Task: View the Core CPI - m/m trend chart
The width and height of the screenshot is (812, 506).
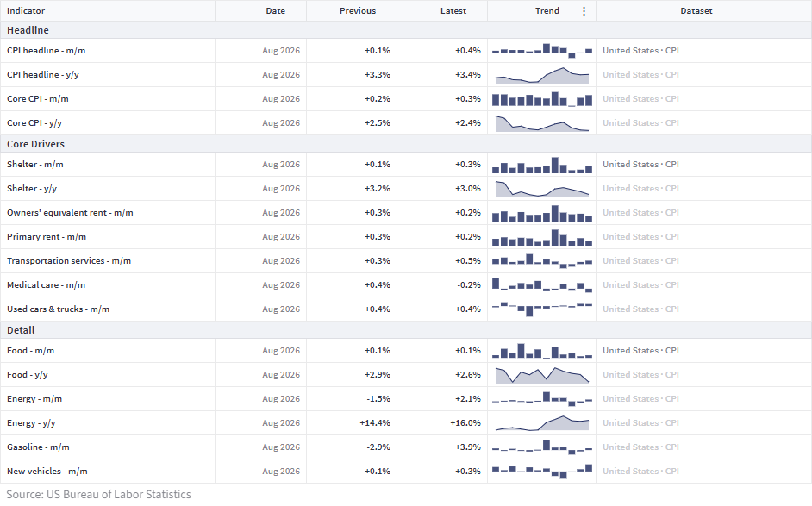Action: 541,98
